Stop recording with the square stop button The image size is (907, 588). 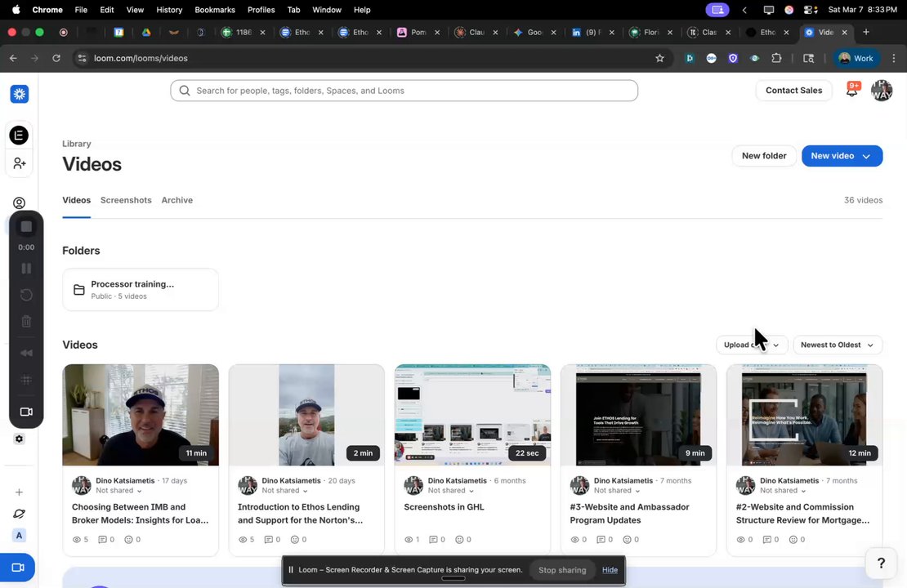click(x=26, y=227)
